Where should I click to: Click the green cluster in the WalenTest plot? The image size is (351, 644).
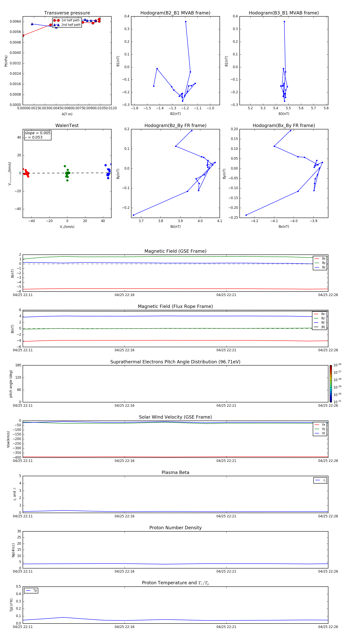click(67, 173)
